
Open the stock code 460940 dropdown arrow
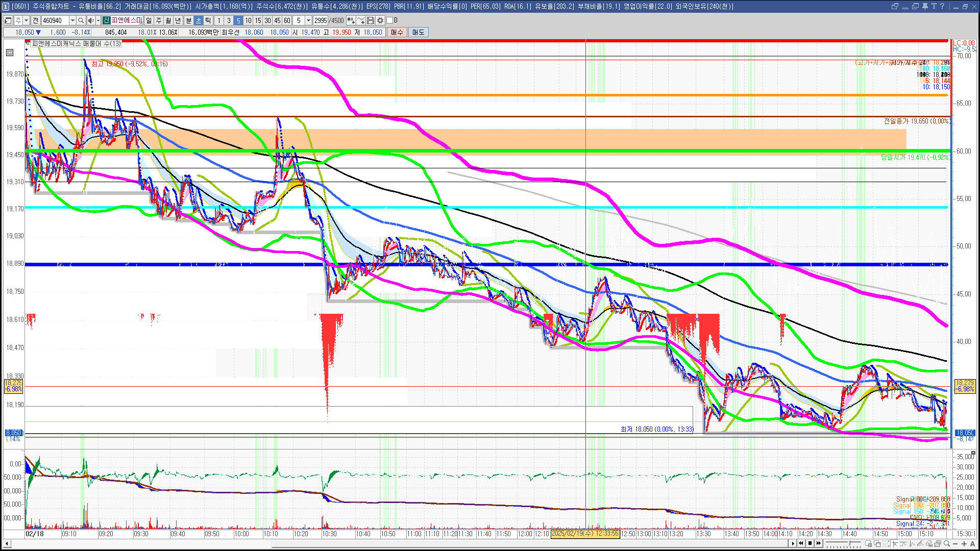[x=72, y=20]
